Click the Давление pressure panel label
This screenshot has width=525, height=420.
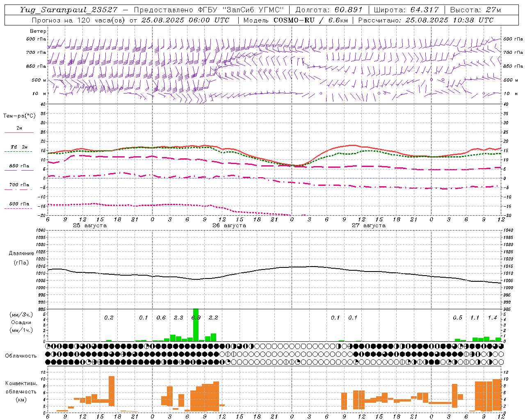tap(21, 253)
